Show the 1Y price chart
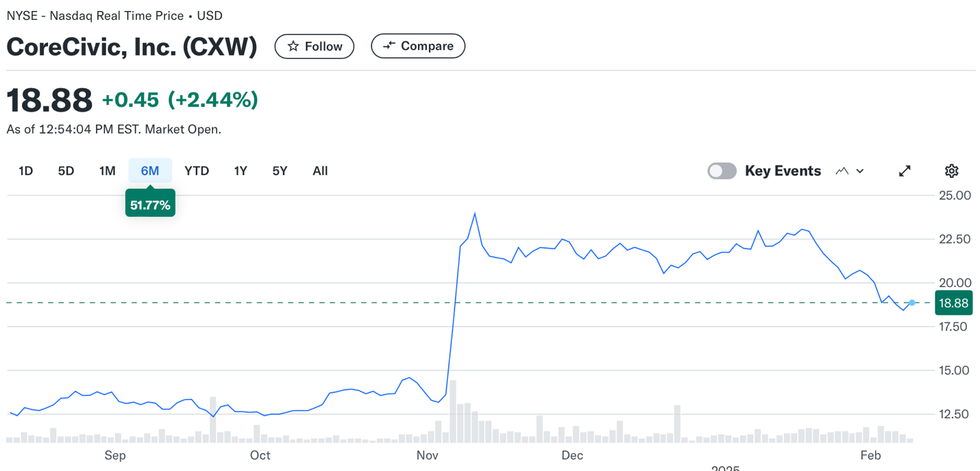 pyautogui.click(x=241, y=171)
